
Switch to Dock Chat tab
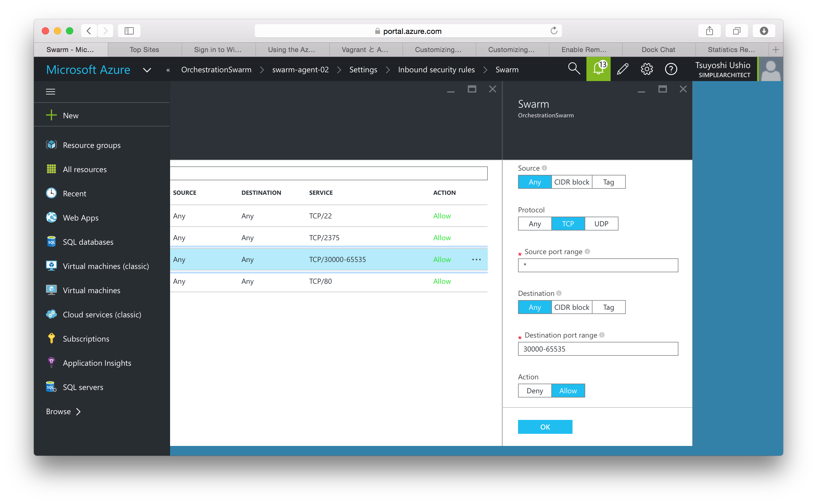[x=658, y=49]
